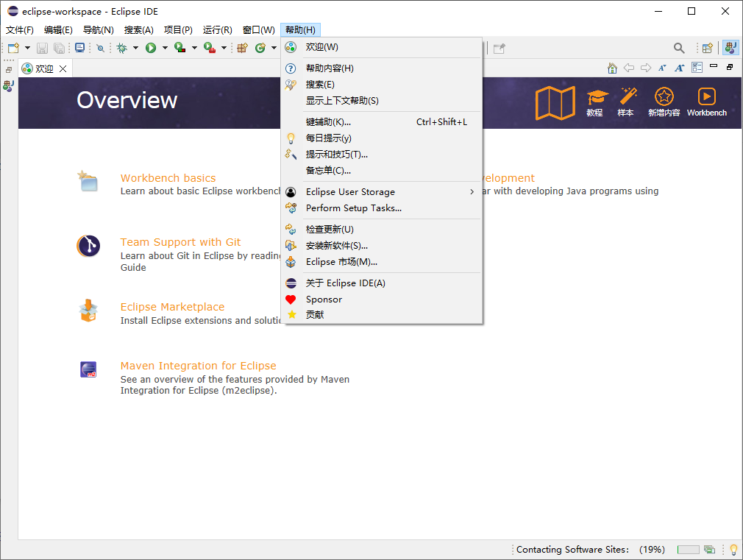743x560 pixels.
Task: Select 显示上下文帮助(S) menu entry
Action: [x=382, y=101]
